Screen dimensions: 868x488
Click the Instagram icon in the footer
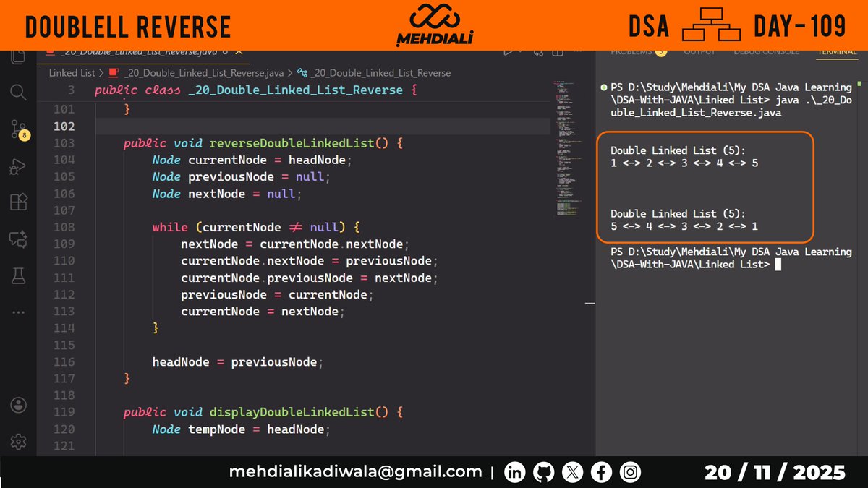coord(631,472)
